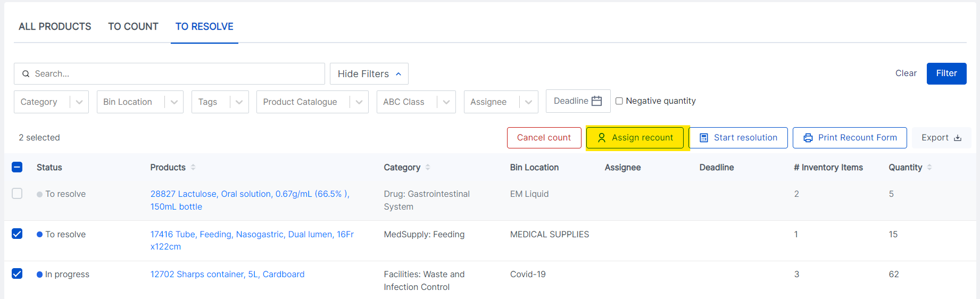Click the red Cancel count button
This screenshot has height=299, width=980.
coord(544,138)
